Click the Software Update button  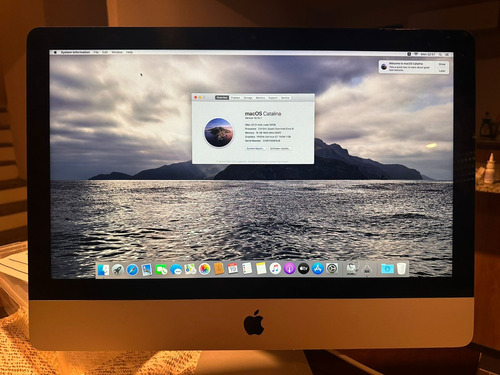pyautogui.click(x=280, y=148)
